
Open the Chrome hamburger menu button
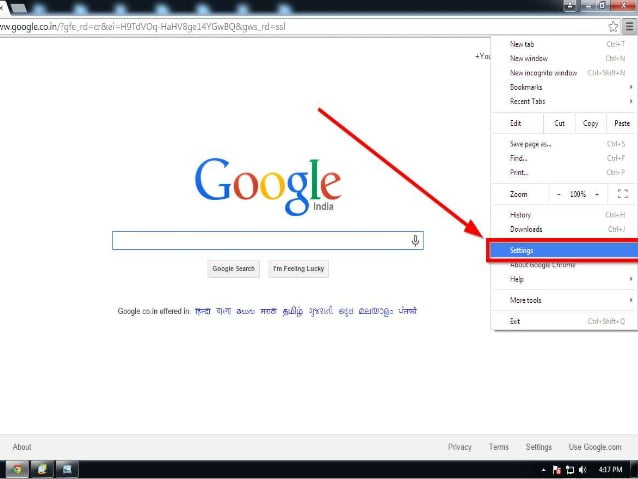(x=629, y=27)
